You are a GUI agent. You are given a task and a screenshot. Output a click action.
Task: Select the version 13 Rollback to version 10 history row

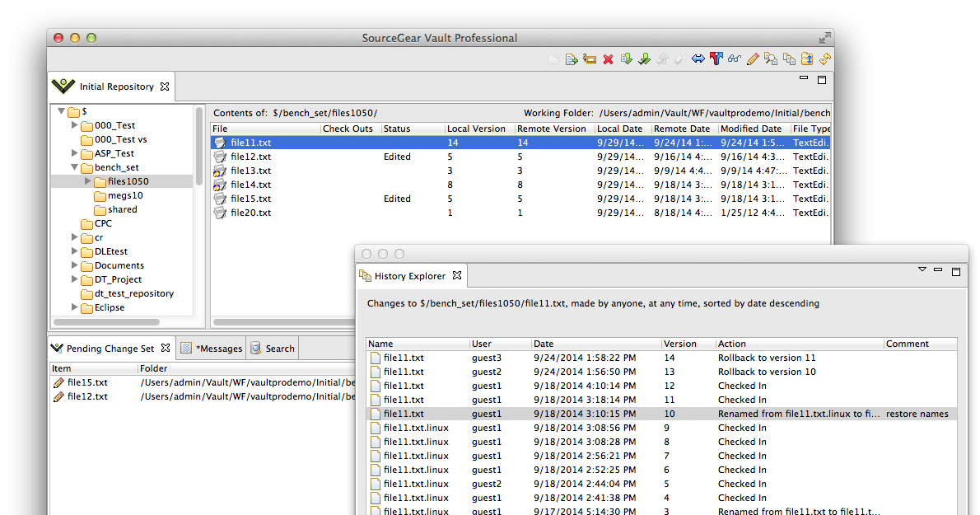(x=661, y=372)
